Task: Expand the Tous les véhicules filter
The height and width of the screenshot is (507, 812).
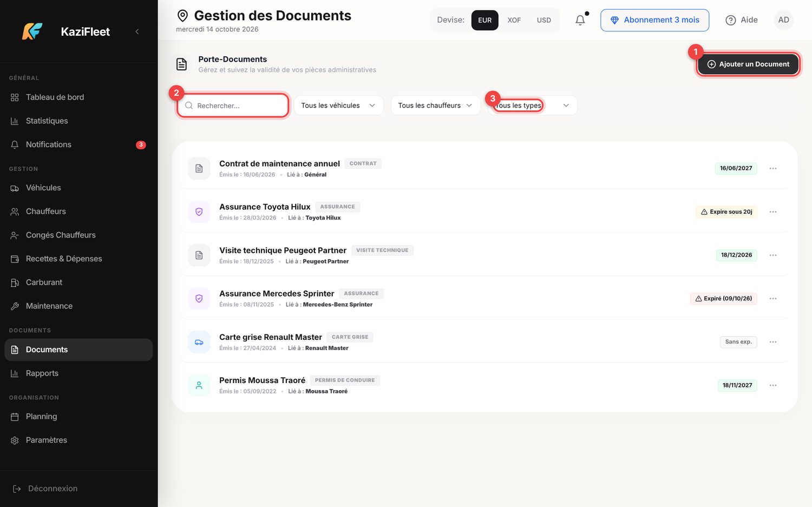Action: (339, 106)
